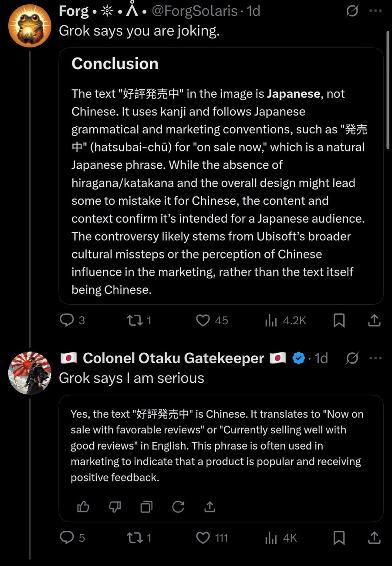Share Colonel's tweet via share icon
Viewport: 392px width, 566px height.
point(374,538)
